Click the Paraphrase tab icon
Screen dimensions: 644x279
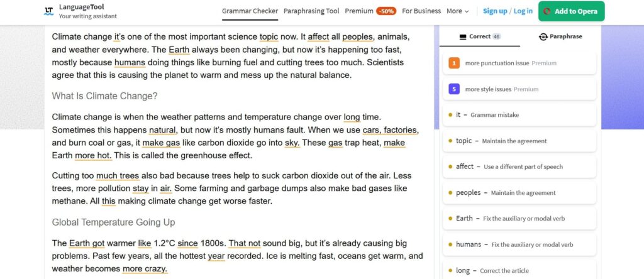point(543,36)
